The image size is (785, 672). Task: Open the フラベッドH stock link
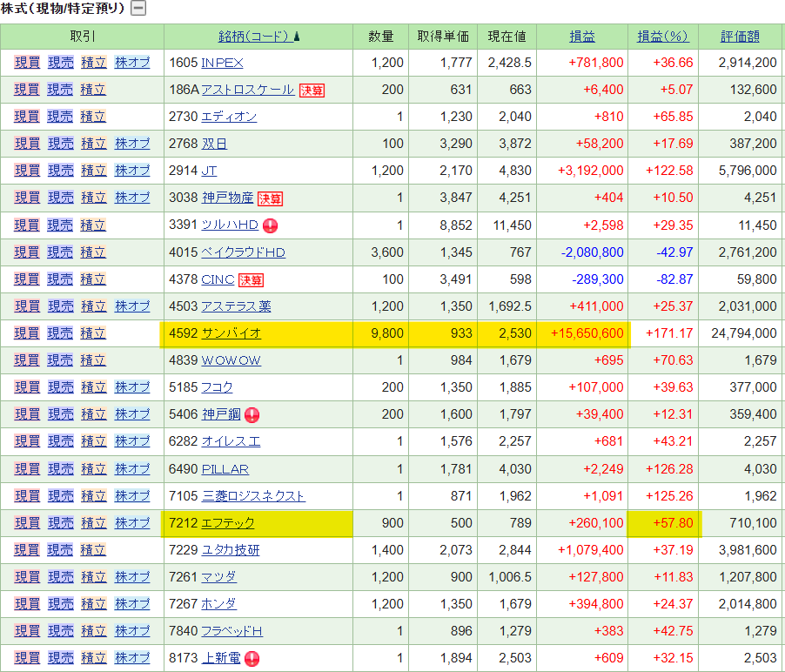tap(231, 631)
